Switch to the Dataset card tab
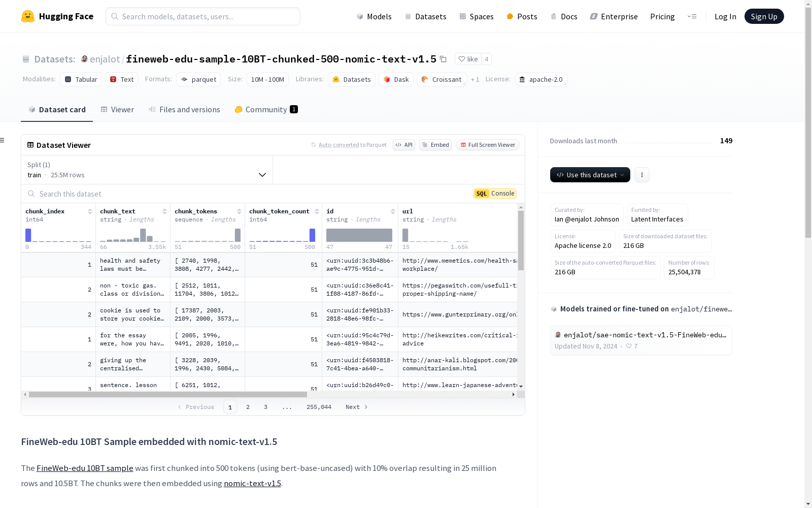The image size is (812, 508). (57, 109)
